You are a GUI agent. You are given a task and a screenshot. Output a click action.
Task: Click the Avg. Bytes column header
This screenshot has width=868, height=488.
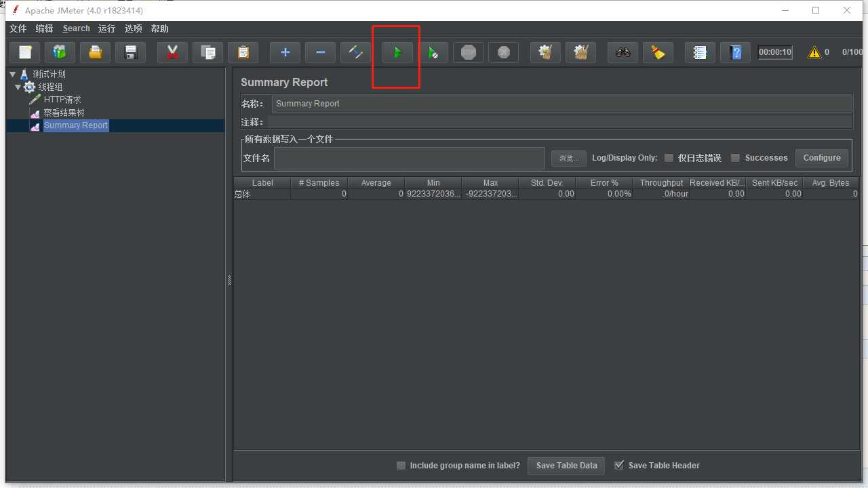(831, 183)
